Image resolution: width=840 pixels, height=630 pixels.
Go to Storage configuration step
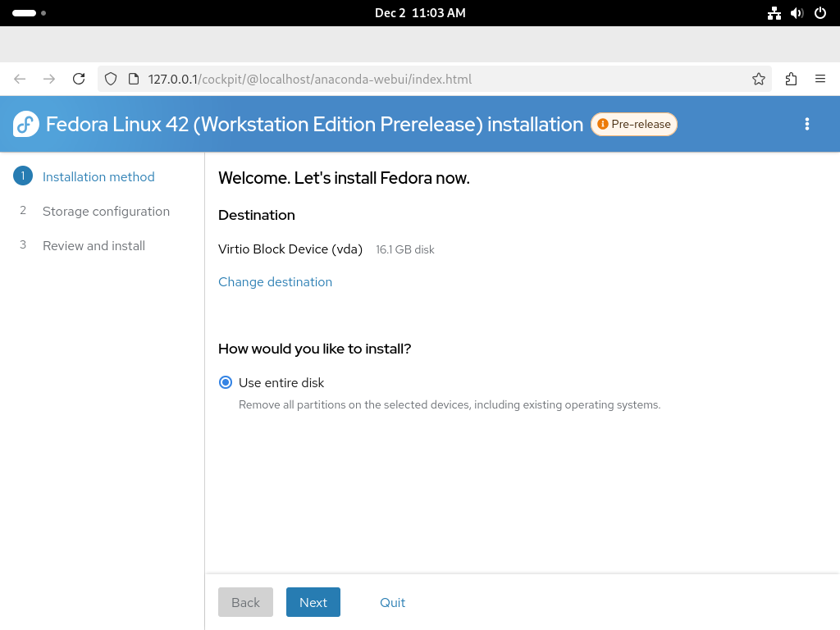106,211
